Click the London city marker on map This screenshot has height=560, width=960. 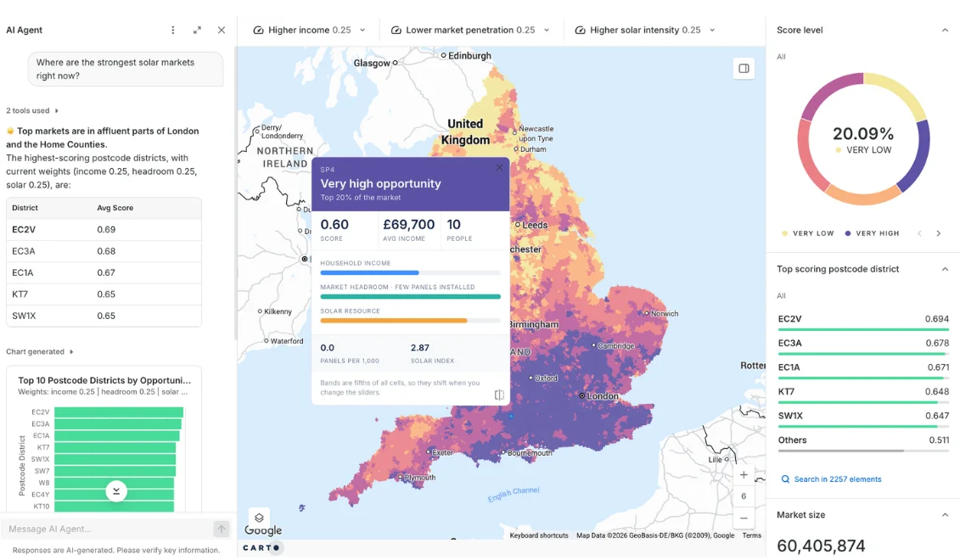581,396
